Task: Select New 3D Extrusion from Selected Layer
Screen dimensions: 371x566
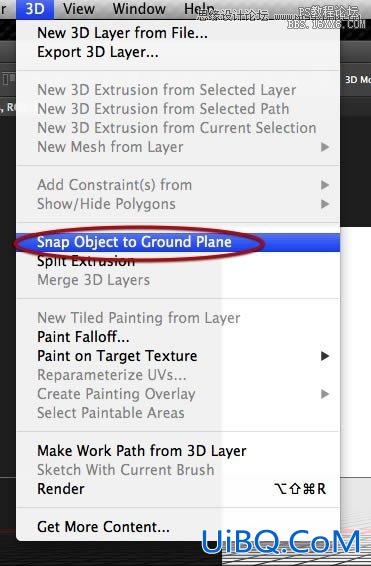Action: (178, 90)
